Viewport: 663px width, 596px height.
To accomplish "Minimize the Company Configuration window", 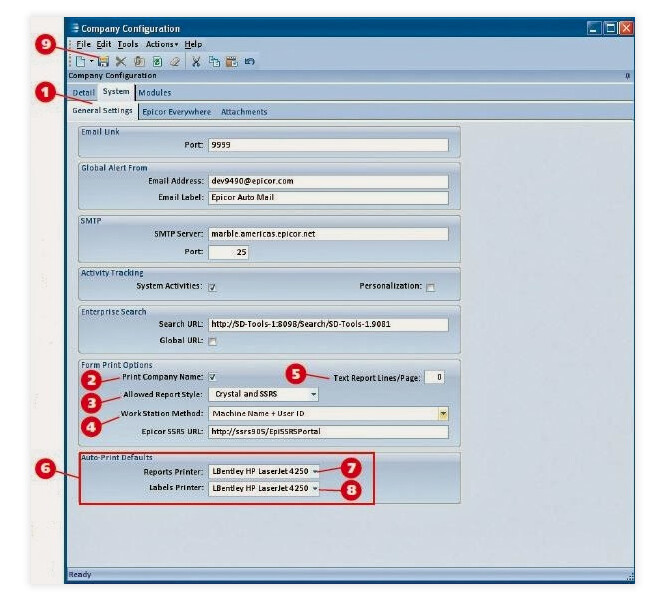I will [593, 29].
